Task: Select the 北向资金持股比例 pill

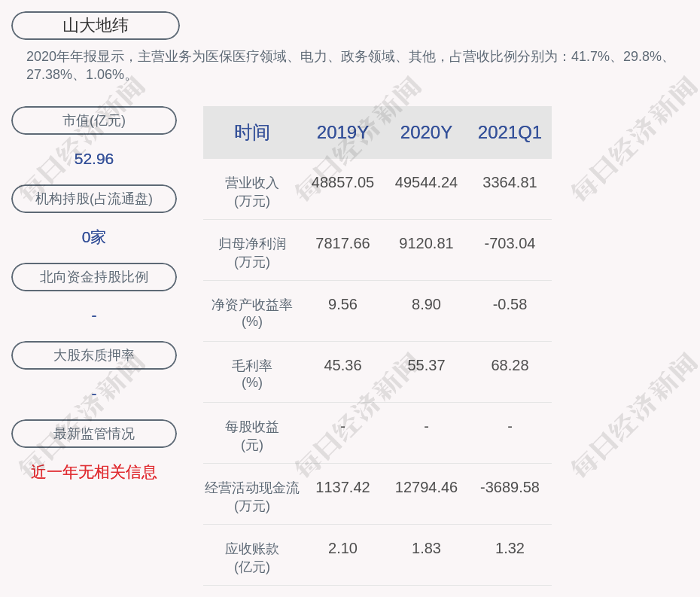Action: 94,277
